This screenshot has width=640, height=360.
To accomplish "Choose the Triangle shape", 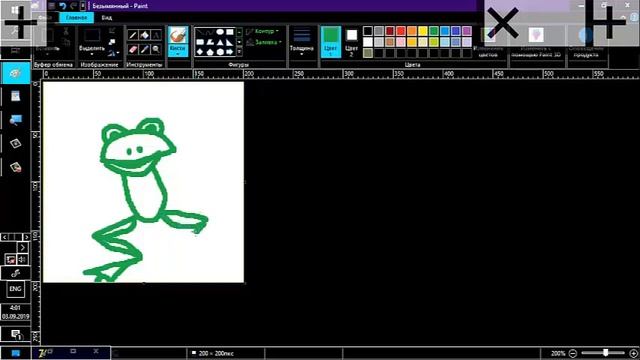I will click(x=220, y=42).
